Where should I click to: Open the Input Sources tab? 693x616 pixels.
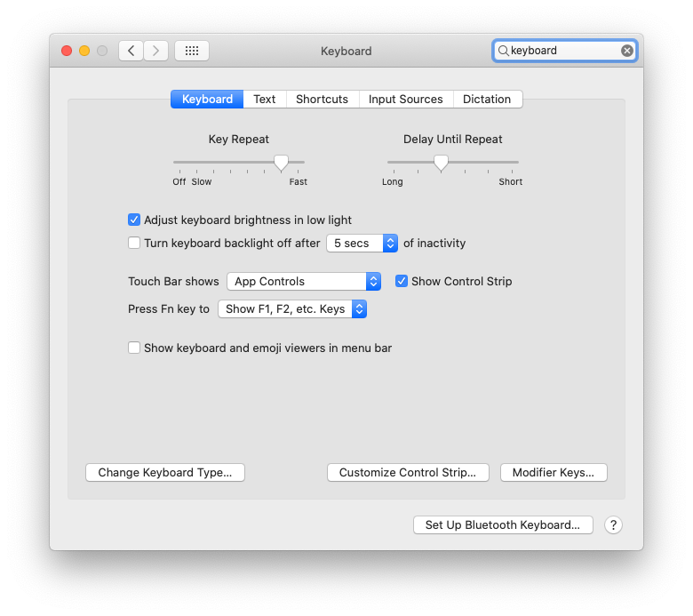[x=406, y=99]
